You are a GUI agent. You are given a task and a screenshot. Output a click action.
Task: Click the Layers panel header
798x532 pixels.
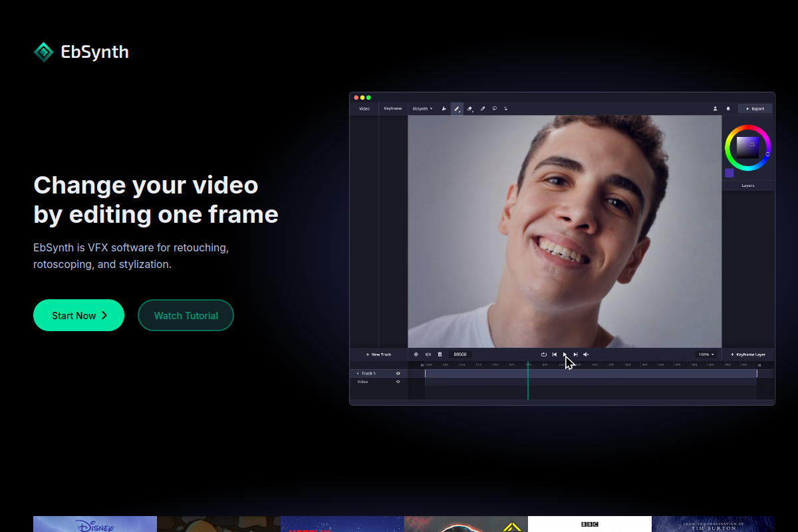(748, 186)
